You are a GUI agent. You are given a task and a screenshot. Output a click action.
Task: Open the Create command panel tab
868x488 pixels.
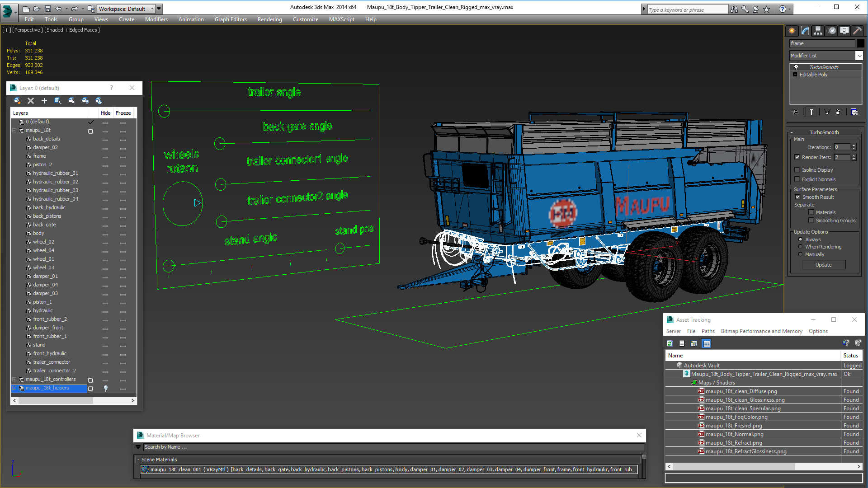click(792, 31)
